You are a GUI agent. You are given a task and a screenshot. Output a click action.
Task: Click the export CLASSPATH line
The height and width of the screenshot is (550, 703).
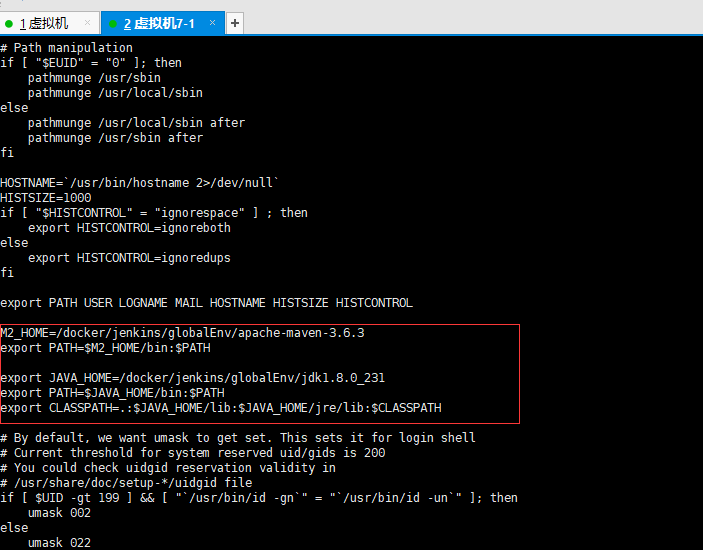(220, 408)
